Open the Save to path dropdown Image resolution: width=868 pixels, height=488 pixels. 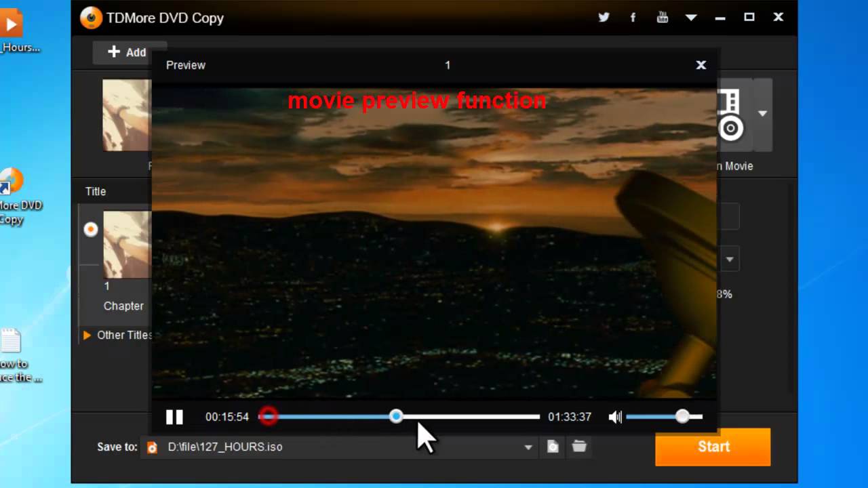coord(528,447)
